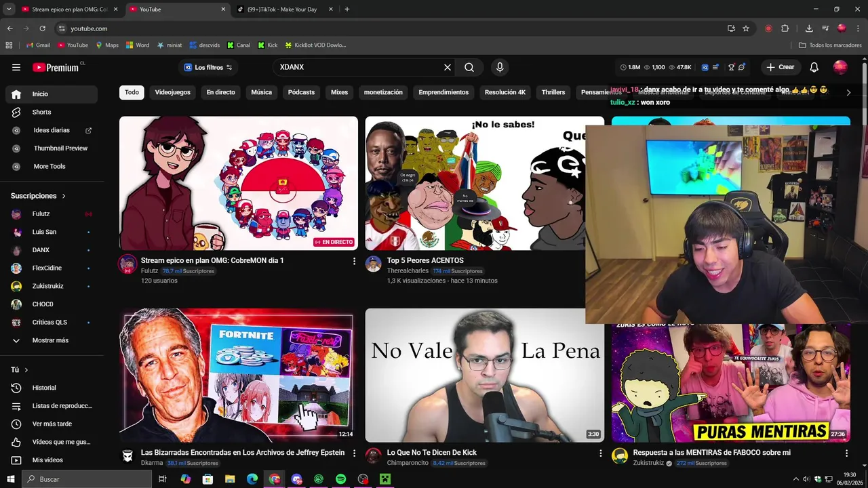Open options for Respuesta a las MENTIRAS

coord(846,453)
